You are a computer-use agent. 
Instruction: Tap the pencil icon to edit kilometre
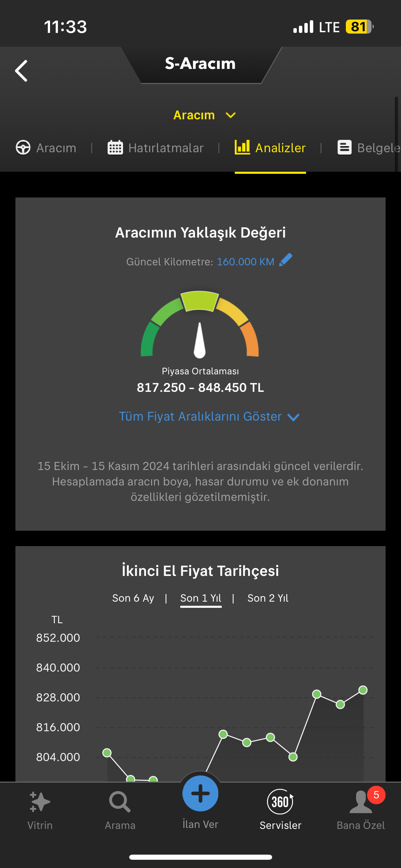(x=285, y=260)
